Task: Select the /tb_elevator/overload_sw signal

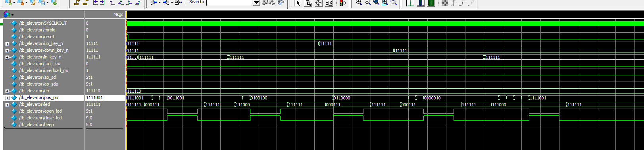Action: tap(44, 70)
